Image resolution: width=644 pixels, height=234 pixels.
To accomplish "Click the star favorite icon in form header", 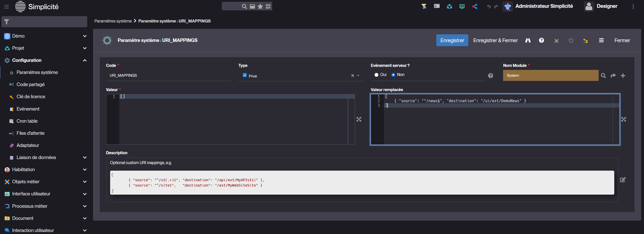I will tap(571, 40).
